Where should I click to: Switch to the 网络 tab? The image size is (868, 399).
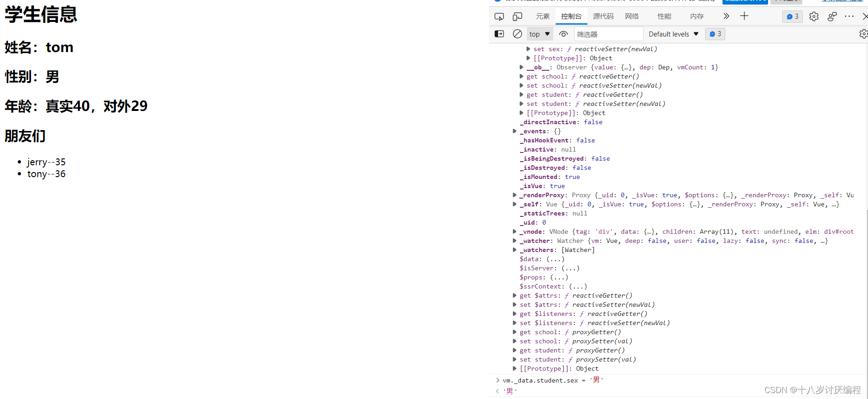632,16
